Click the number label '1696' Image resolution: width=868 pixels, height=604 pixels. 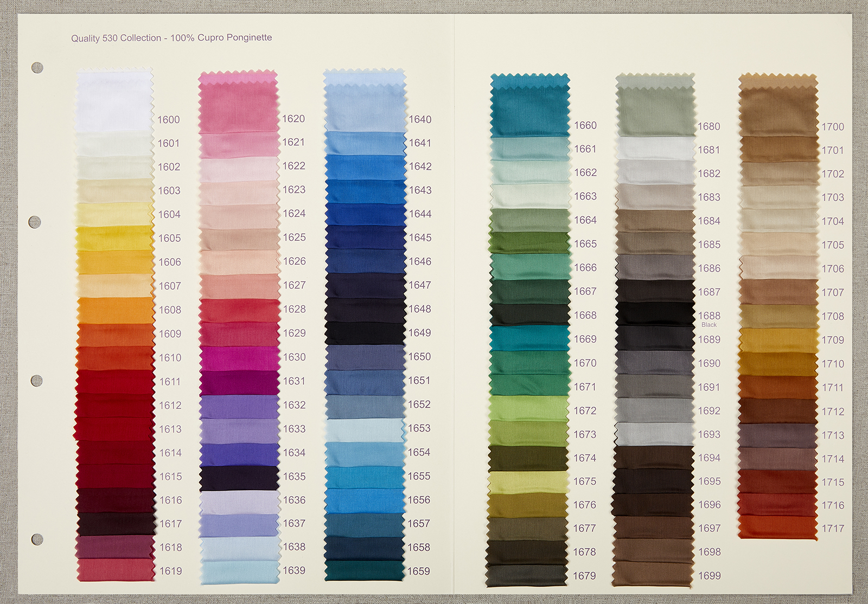(x=710, y=505)
